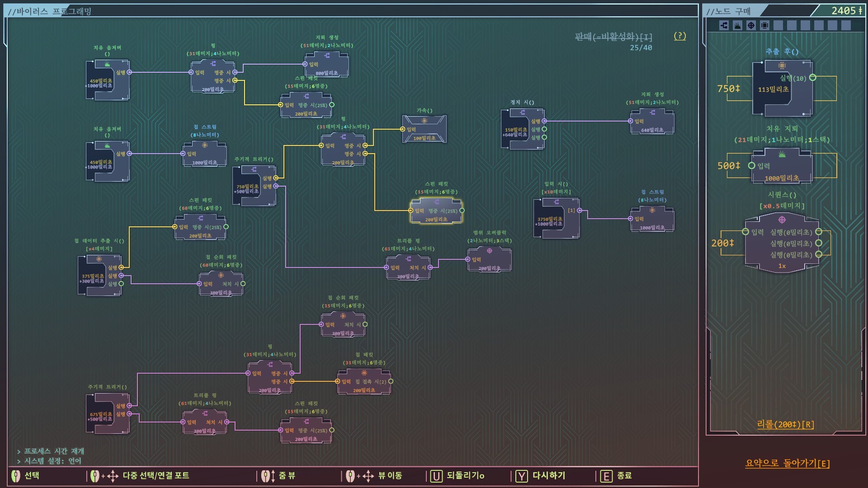Click the branching-node icon in shop inventory
The width and height of the screenshot is (868, 488).
[x=724, y=25]
